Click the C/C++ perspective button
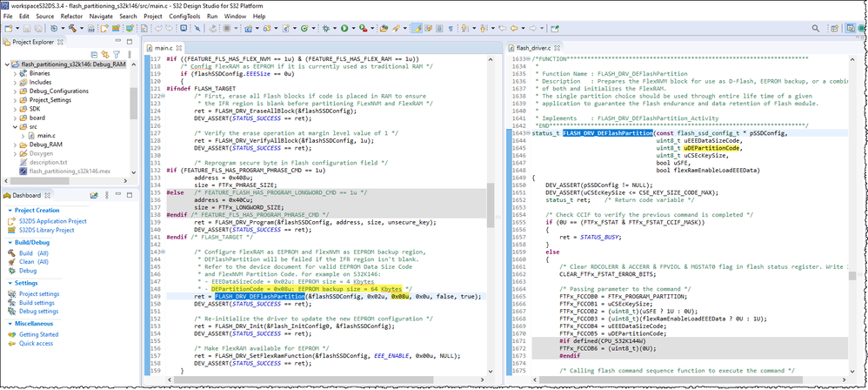868x390 pixels. click(x=850, y=28)
